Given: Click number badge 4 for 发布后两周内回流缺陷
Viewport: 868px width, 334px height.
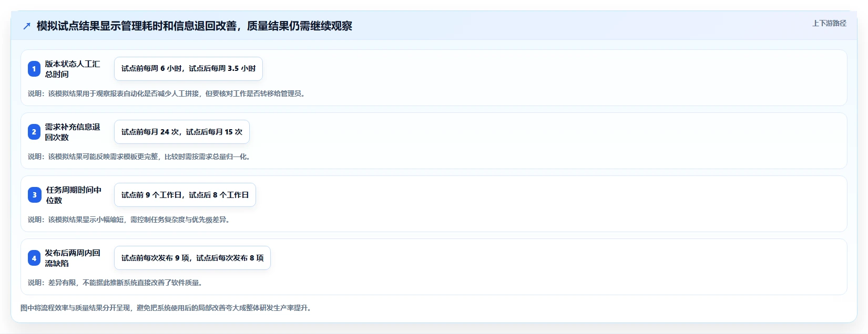Looking at the screenshot, I should 34,258.
